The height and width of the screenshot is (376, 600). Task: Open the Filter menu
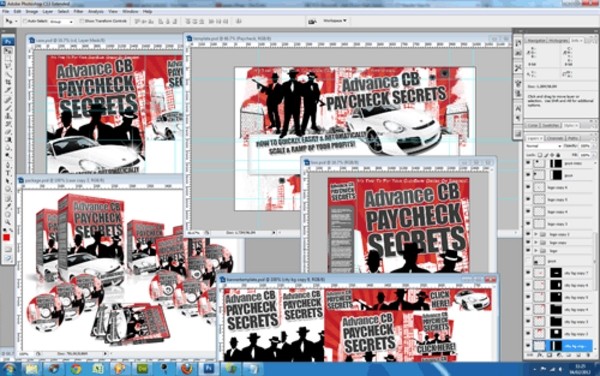(x=78, y=11)
